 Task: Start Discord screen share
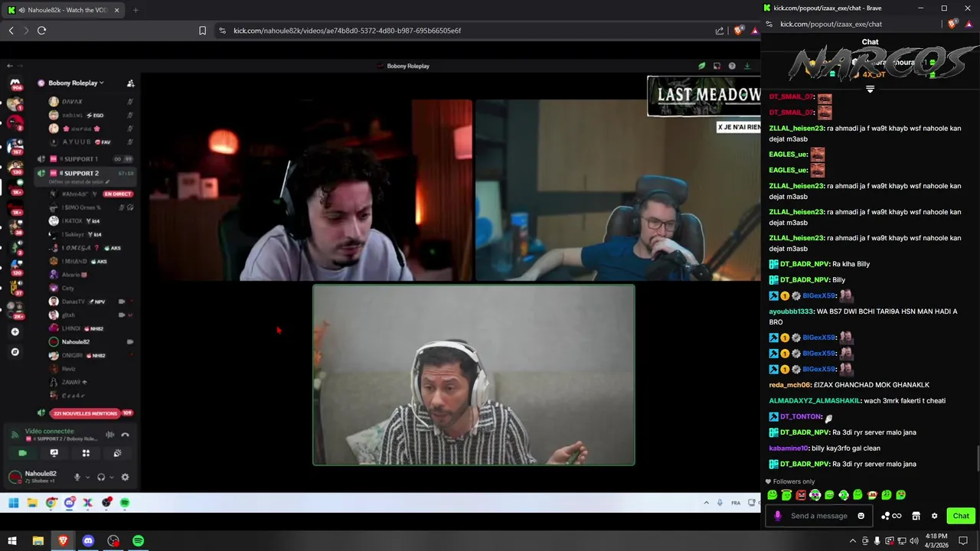click(x=54, y=453)
